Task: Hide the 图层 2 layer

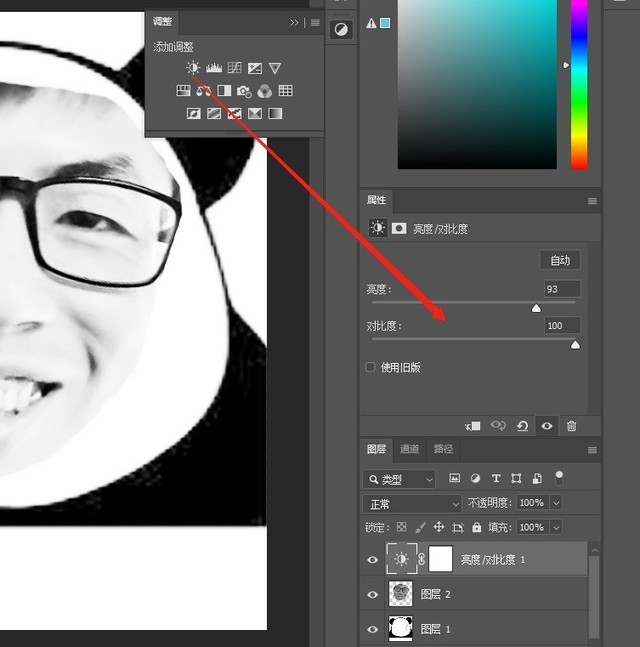Action: [x=373, y=594]
